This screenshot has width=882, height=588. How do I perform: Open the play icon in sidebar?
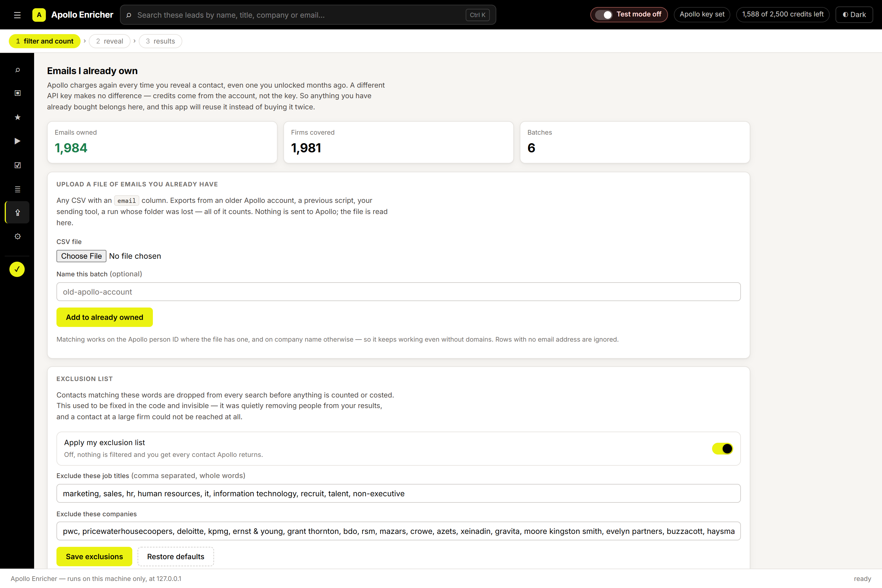point(17,141)
